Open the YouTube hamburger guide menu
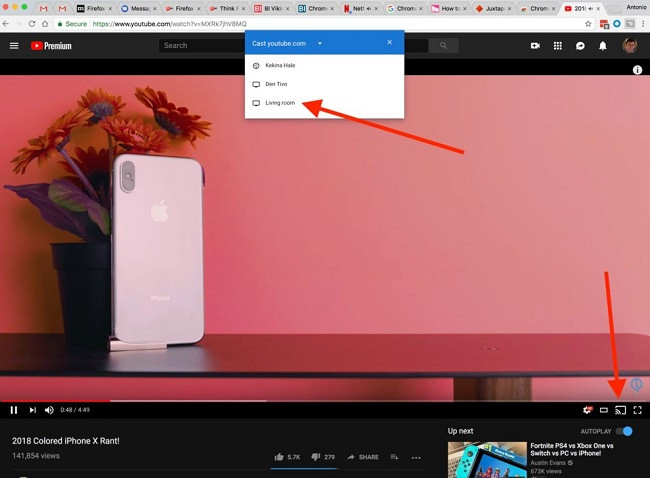 tap(14, 45)
